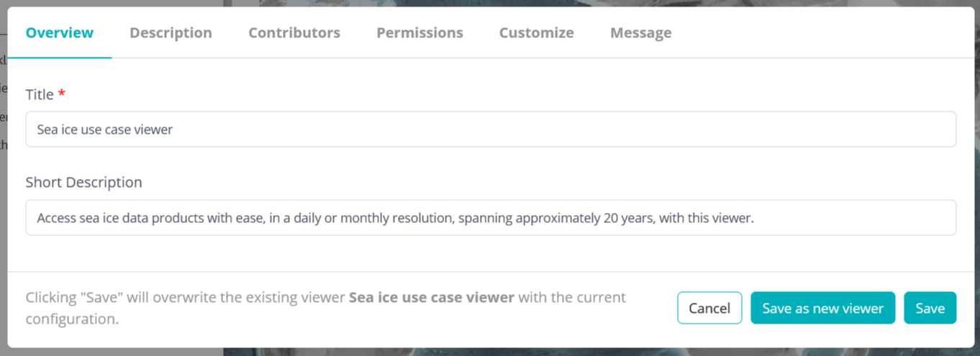Open the Customize tab
980x356 pixels.
536,33
